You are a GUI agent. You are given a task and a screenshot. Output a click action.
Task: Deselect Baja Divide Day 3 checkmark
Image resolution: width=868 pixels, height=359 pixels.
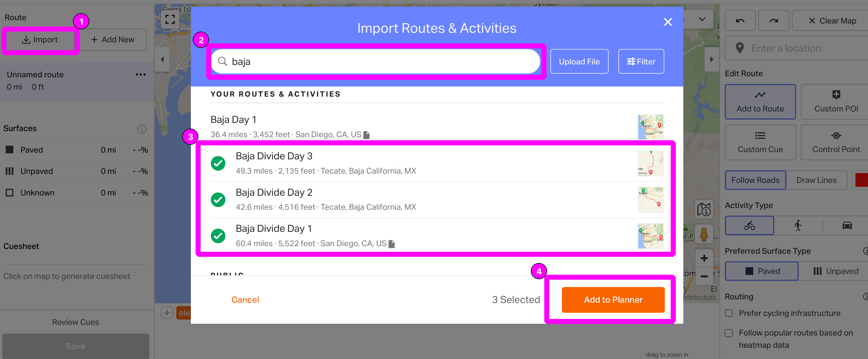tap(218, 164)
